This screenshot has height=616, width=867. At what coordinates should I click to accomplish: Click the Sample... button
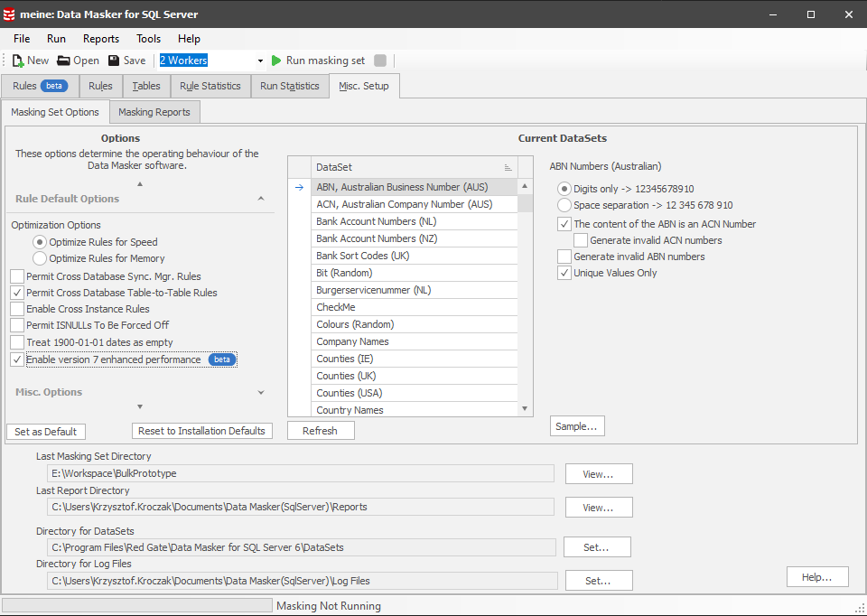click(x=577, y=426)
